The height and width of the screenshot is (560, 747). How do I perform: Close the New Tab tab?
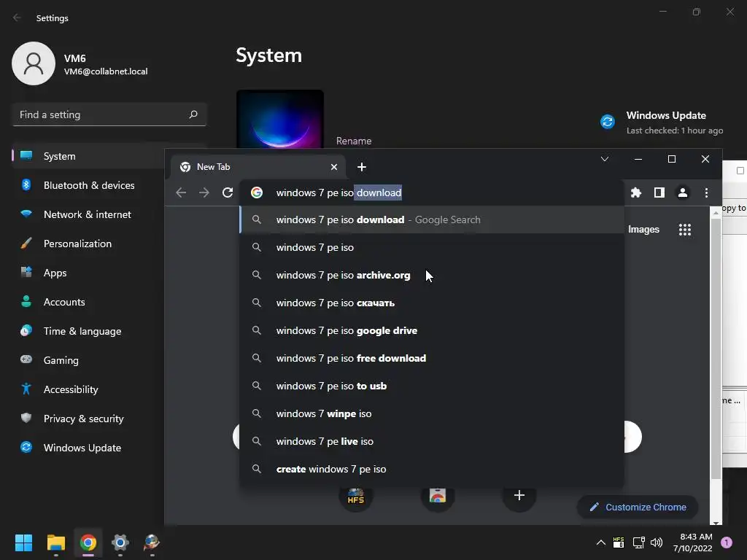pos(334,167)
